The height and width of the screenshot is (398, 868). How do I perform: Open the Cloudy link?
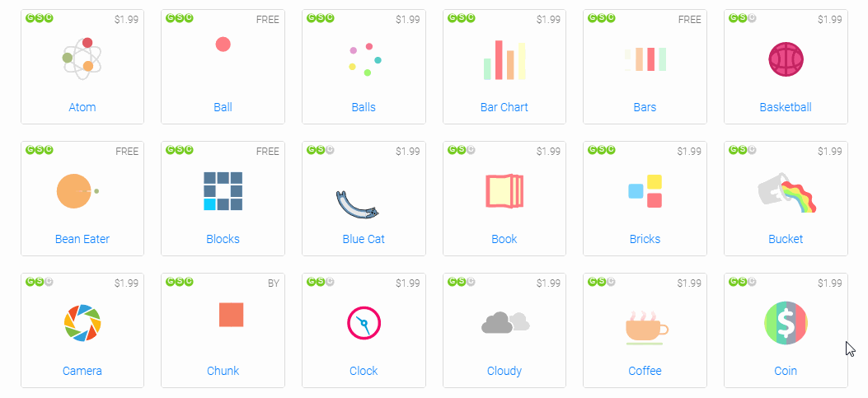coord(504,371)
